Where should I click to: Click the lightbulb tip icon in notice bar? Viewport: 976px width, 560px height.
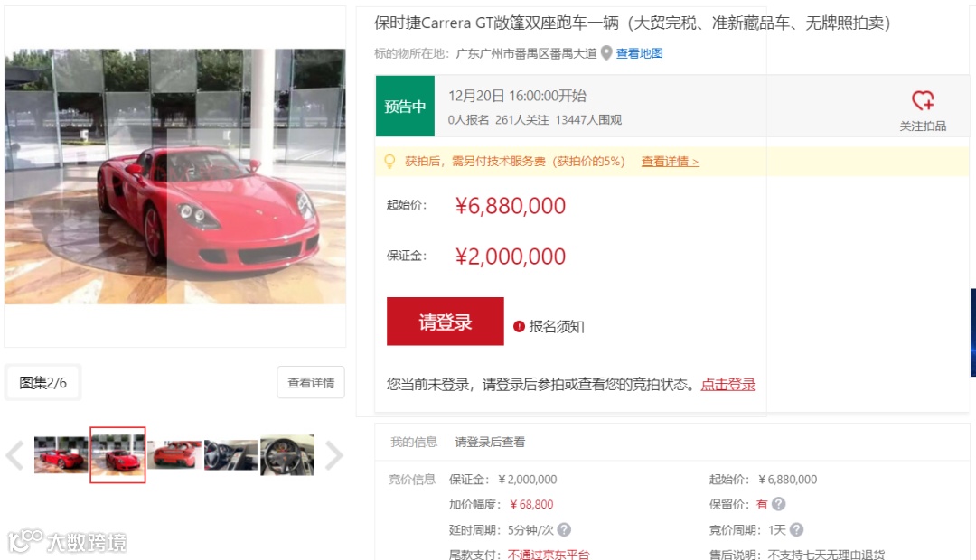389,161
